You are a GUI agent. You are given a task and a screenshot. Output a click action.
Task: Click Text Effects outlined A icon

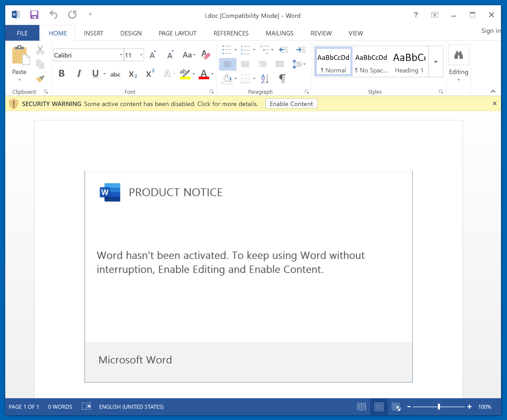coord(167,73)
